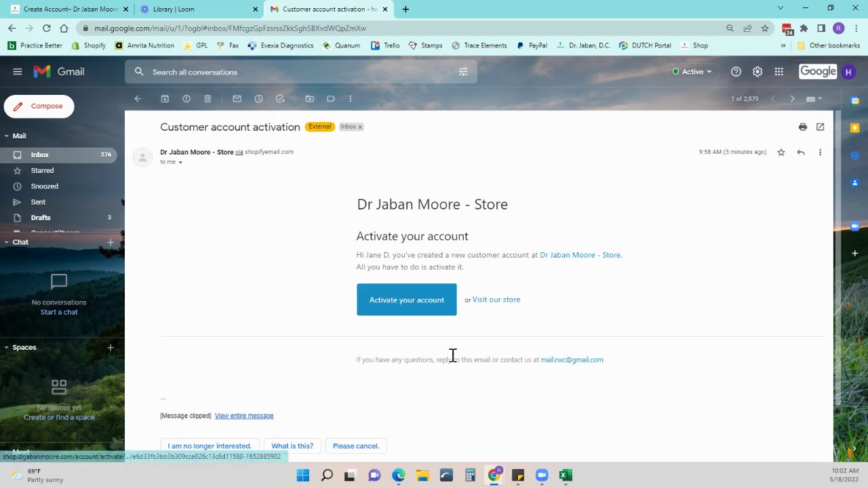Screen dimensions: 868x488
Task: Click View entire message link
Action: [244, 416]
